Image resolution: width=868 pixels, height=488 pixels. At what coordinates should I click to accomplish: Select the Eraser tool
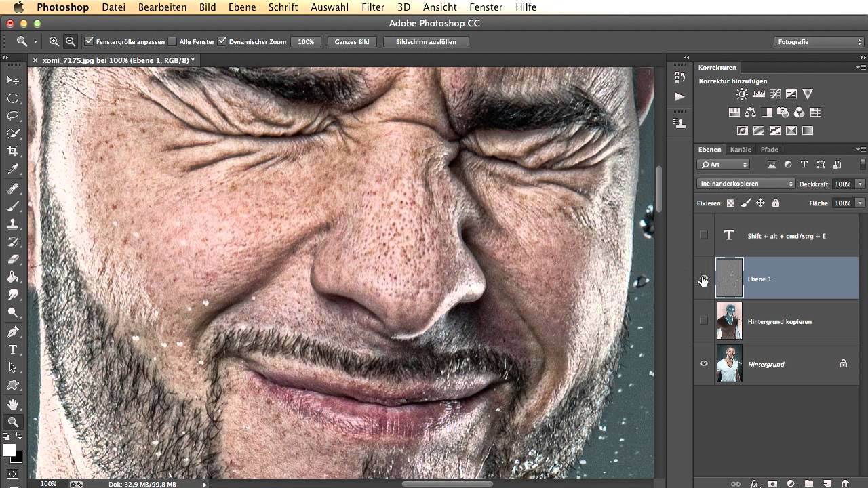[x=12, y=259]
